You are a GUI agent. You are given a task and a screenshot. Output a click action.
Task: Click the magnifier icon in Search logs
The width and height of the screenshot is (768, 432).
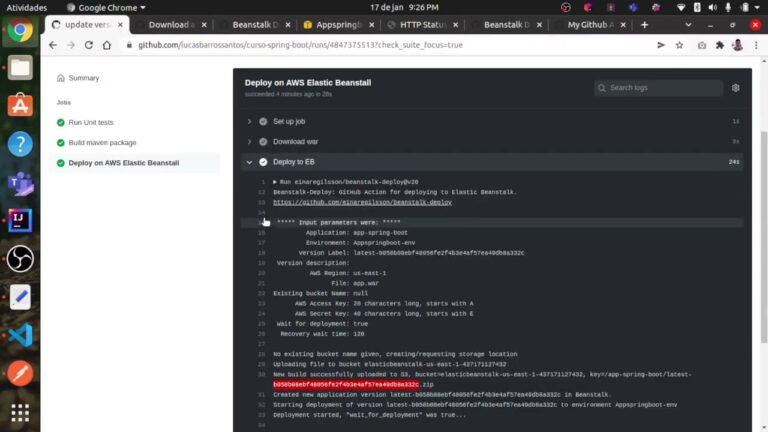point(602,88)
